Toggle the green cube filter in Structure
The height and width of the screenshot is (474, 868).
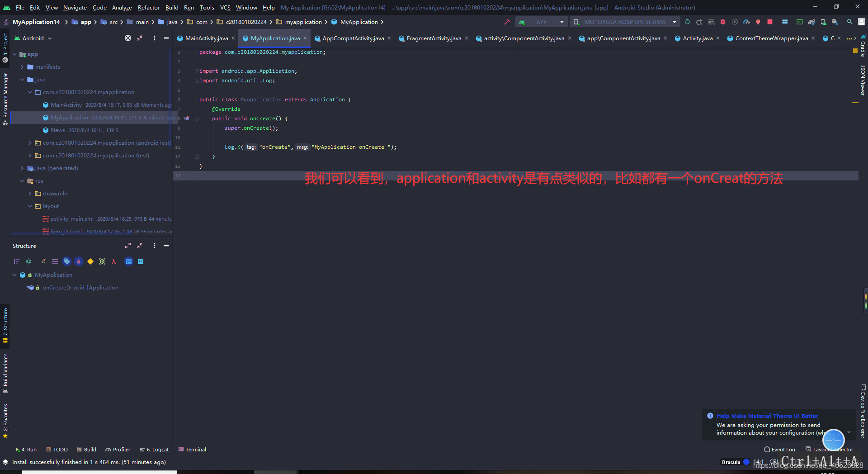[x=102, y=261]
